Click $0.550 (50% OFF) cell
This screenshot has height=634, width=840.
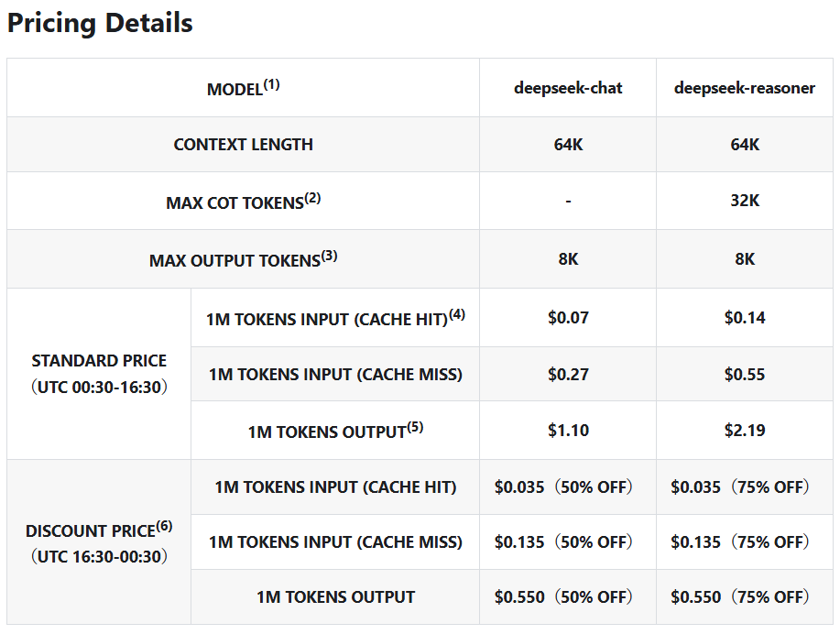pos(568,596)
